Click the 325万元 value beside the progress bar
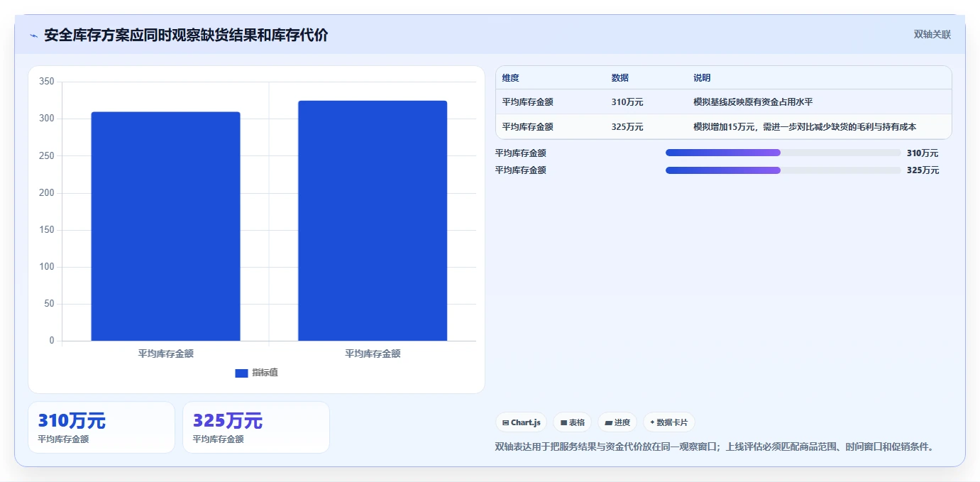This screenshot has width=980, height=482. 923,170
